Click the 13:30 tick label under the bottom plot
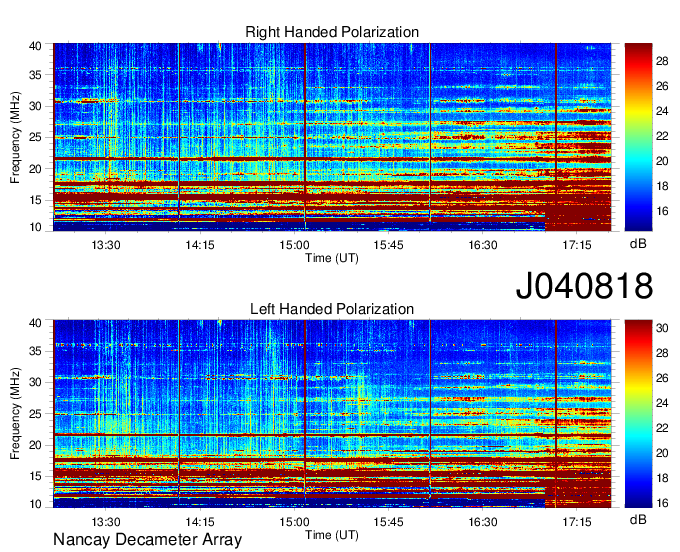 [x=106, y=522]
